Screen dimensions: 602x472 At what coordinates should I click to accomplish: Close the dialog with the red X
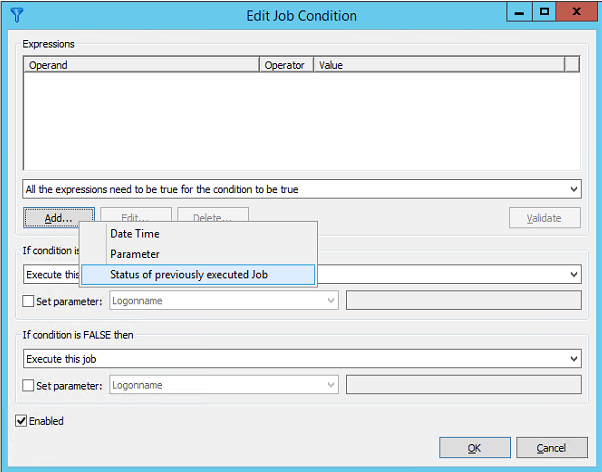point(576,12)
